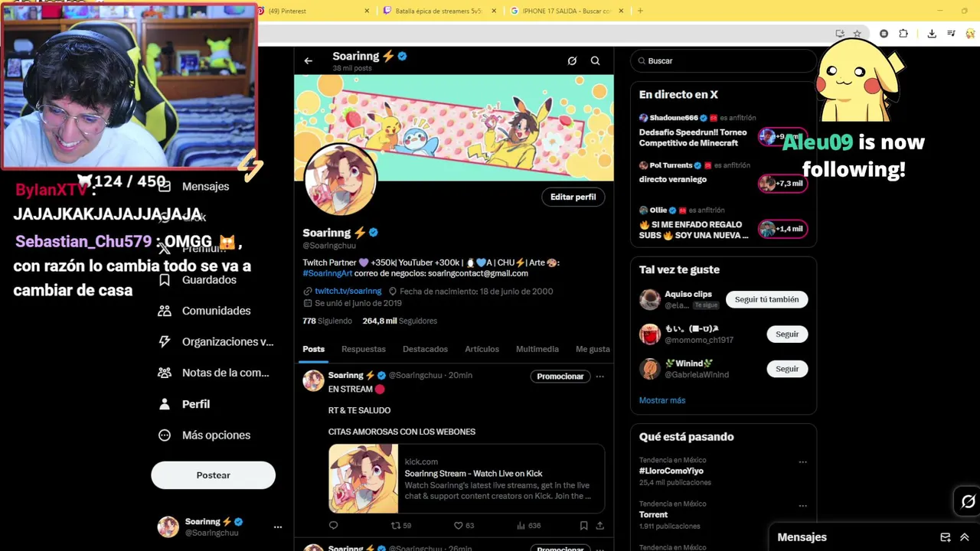Viewport: 980px width, 551px height.
Task: Open the #SoaringArt hashtag link
Action: pos(328,273)
